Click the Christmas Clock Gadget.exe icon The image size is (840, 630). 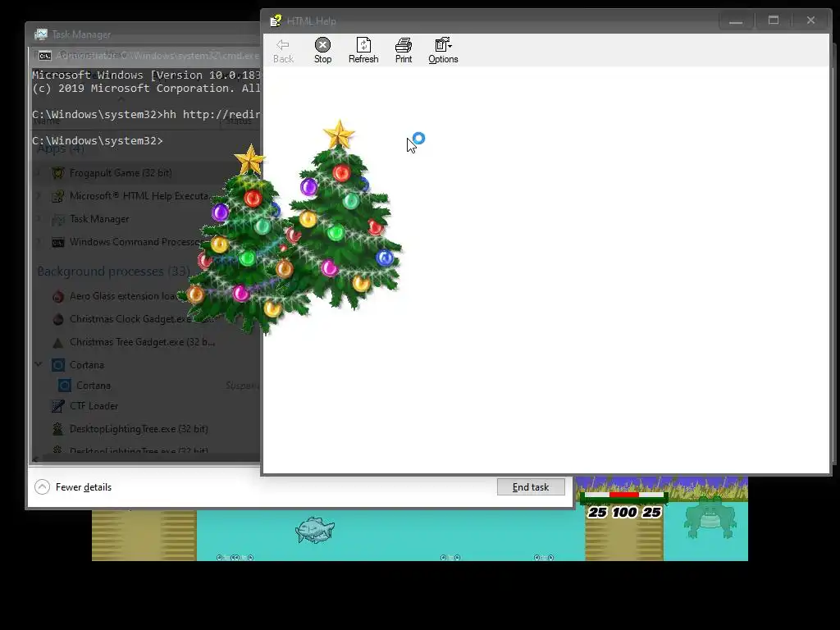pos(58,319)
